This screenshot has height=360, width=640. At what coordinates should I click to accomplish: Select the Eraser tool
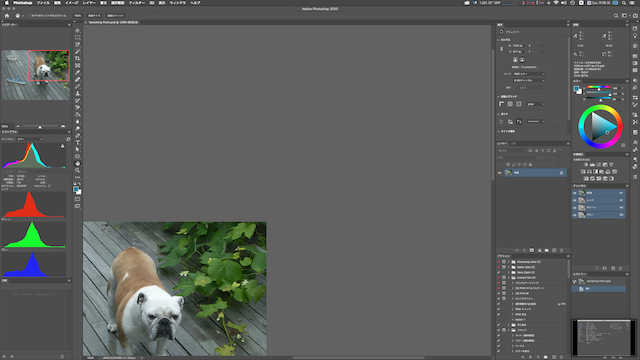[x=78, y=107]
